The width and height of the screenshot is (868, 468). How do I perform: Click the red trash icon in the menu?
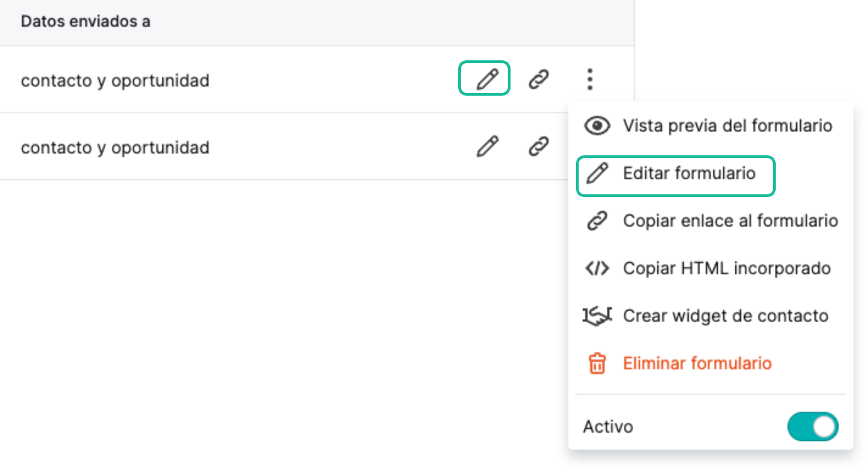pyautogui.click(x=597, y=364)
